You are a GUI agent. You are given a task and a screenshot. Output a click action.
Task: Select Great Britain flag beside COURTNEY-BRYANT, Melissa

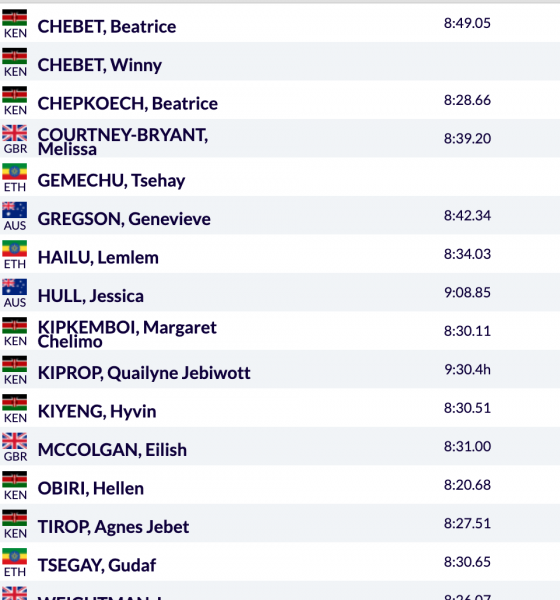pyautogui.click(x=15, y=133)
